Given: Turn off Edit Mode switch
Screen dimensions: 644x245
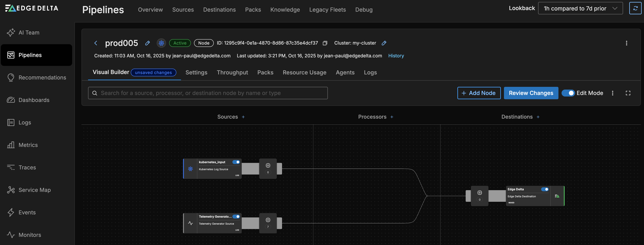Looking at the screenshot, I should click(x=568, y=93).
